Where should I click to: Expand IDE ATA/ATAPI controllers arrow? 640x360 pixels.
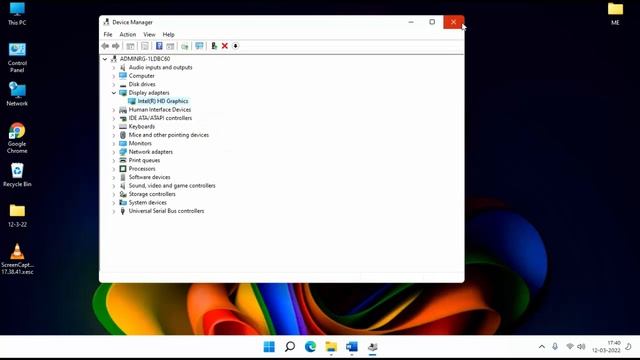(114, 118)
